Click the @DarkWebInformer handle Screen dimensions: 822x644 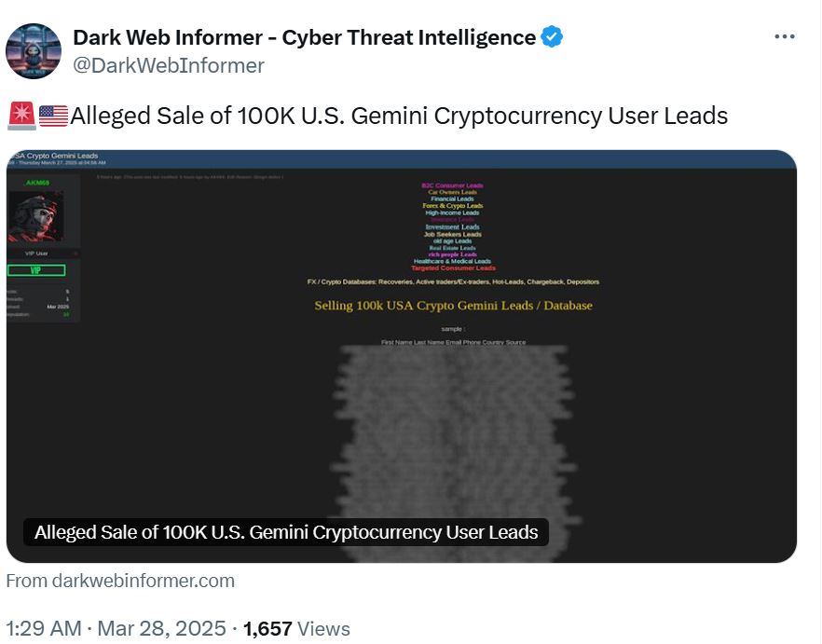pyautogui.click(x=169, y=65)
